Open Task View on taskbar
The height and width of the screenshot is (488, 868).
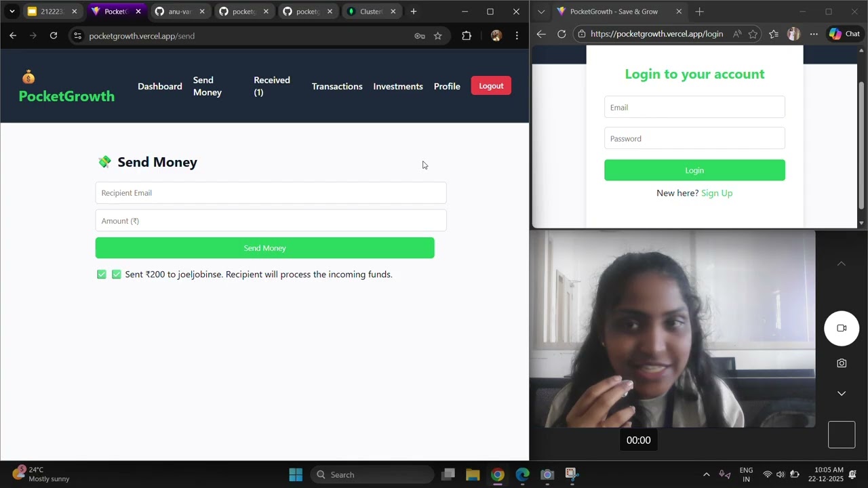[448, 474]
